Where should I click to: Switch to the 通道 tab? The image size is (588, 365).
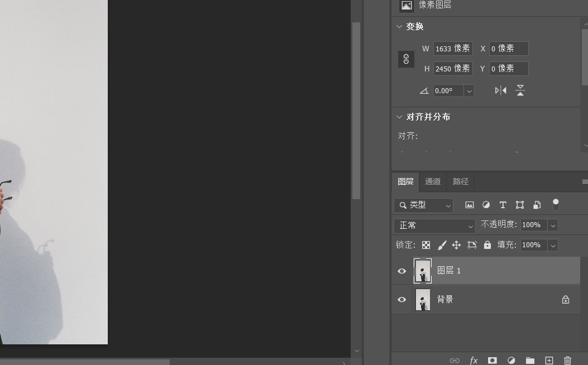[433, 182]
